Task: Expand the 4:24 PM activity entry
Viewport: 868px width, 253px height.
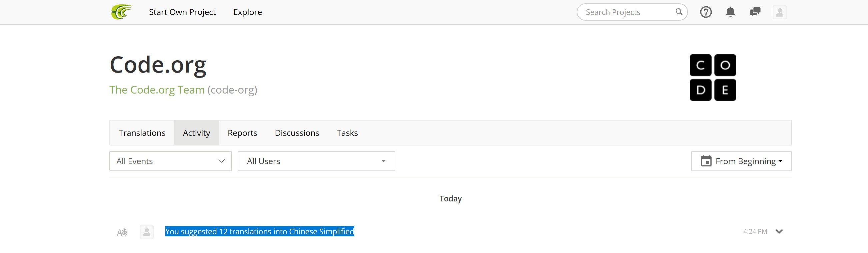Action: (779, 231)
